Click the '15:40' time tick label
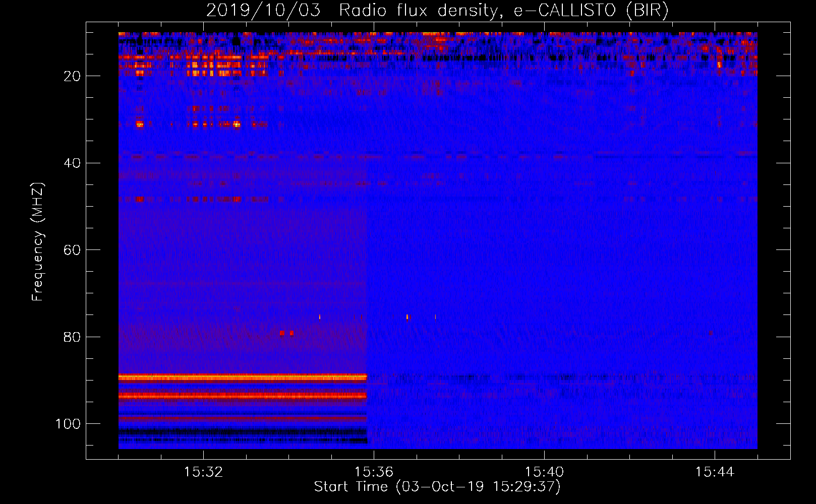This screenshot has width=816, height=504. click(x=544, y=472)
